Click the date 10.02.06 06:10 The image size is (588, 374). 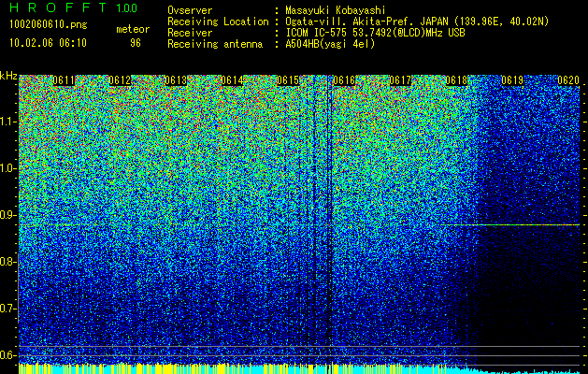[x=48, y=43]
